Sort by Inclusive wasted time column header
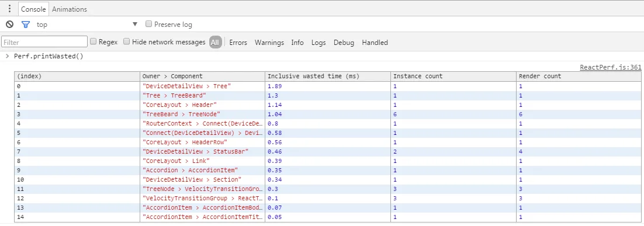Screen dimensions: 644x226 [328, 77]
